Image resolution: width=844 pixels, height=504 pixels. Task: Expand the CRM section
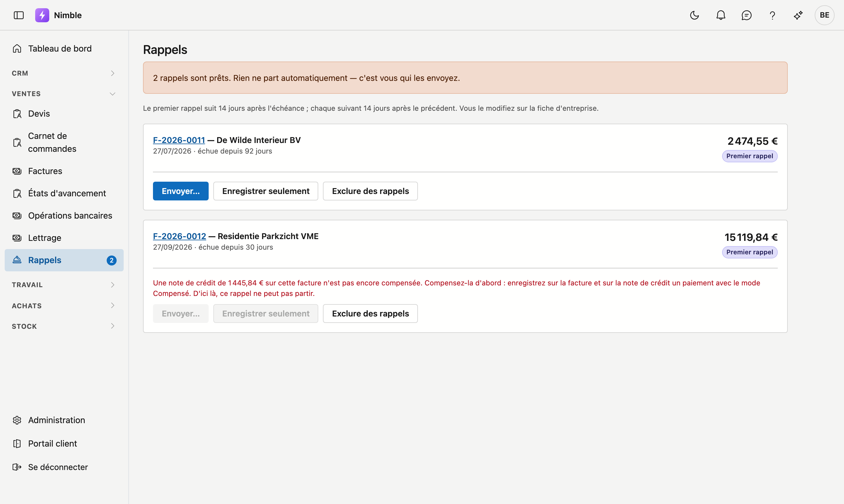[64, 73]
